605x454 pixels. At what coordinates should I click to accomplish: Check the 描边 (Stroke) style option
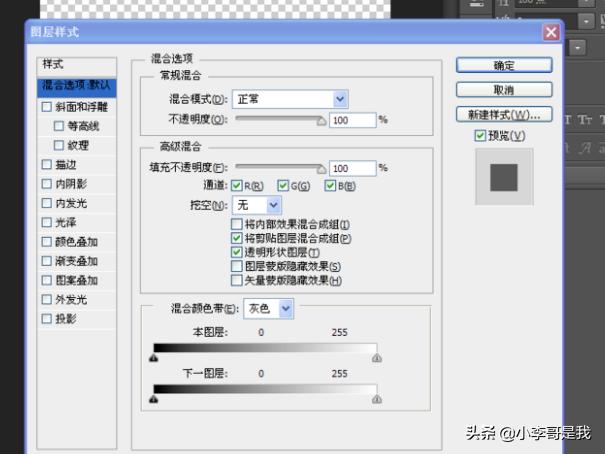46,164
